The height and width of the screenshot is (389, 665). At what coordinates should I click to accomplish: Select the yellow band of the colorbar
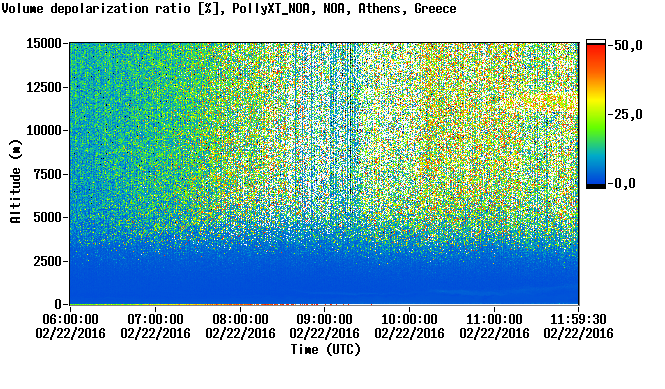tap(596, 98)
